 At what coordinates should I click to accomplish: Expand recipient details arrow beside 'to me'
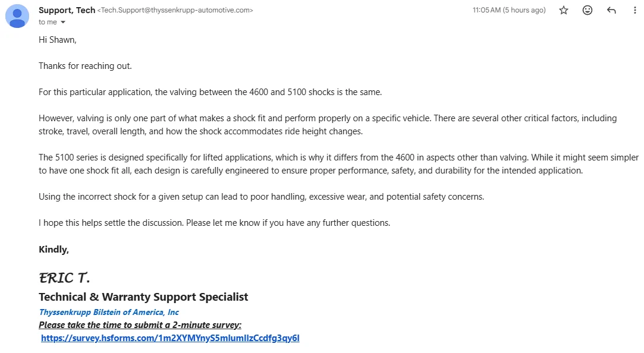click(63, 22)
